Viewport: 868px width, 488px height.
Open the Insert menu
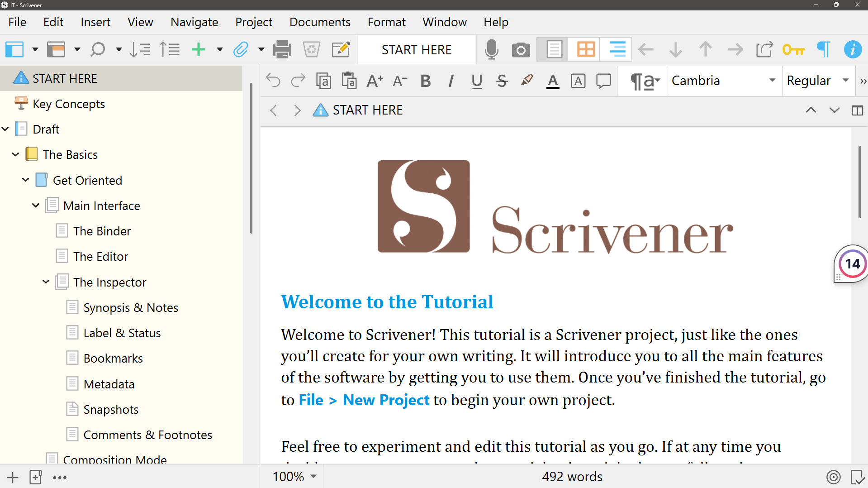coord(95,22)
